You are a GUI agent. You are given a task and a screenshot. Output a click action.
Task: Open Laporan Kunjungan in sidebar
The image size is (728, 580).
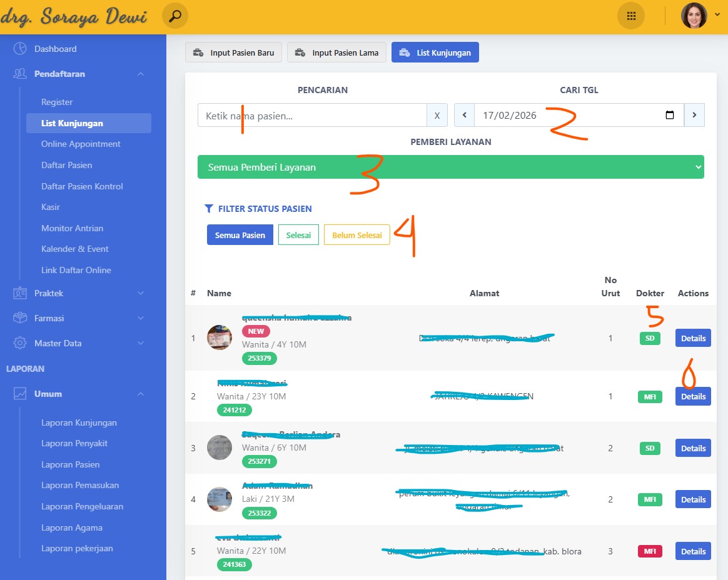tap(79, 422)
